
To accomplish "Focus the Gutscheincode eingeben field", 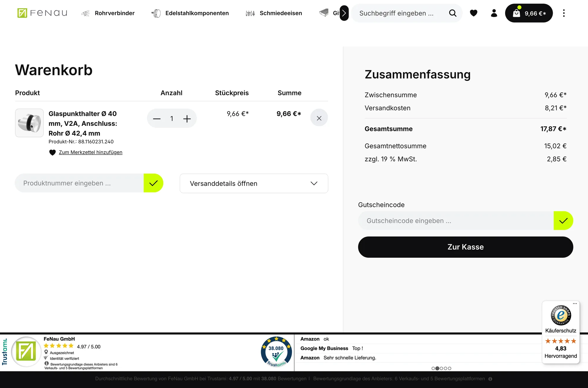I will click(456, 221).
